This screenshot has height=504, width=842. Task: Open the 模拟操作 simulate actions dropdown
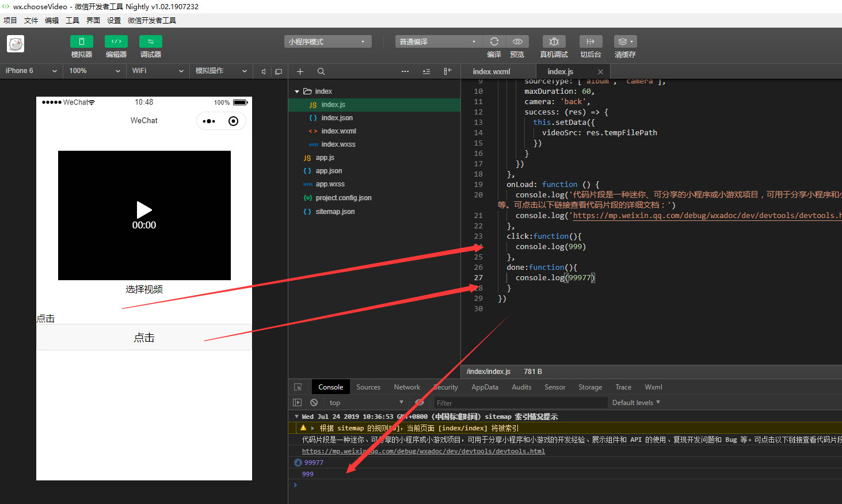pos(222,71)
